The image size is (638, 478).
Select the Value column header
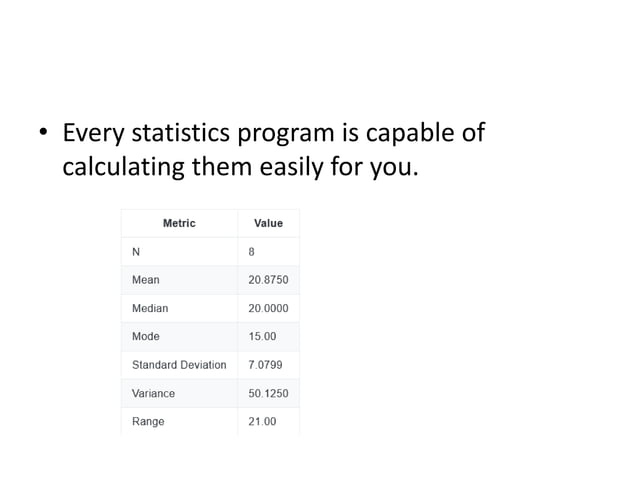[268, 223]
